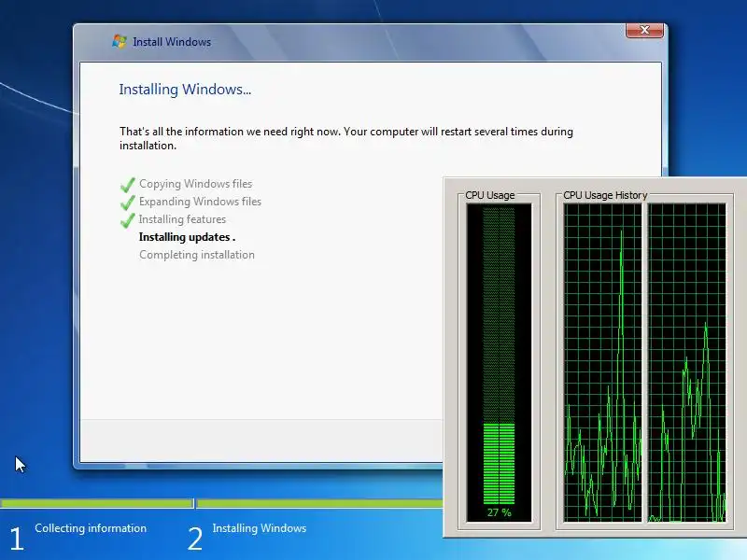Click the checkmark beside Copying Windows files
The image size is (747, 560).
click(127, 184)
